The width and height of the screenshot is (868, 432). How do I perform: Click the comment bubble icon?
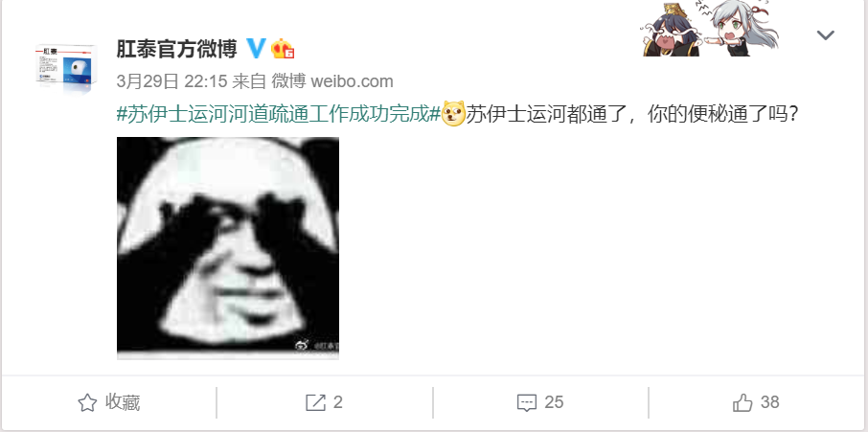tap(526, 402)
